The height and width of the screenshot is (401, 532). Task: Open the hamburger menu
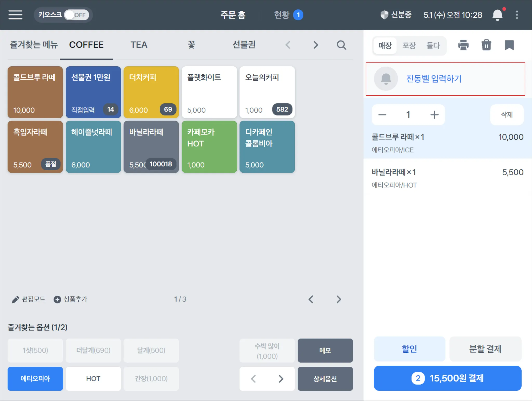[15, 15]
